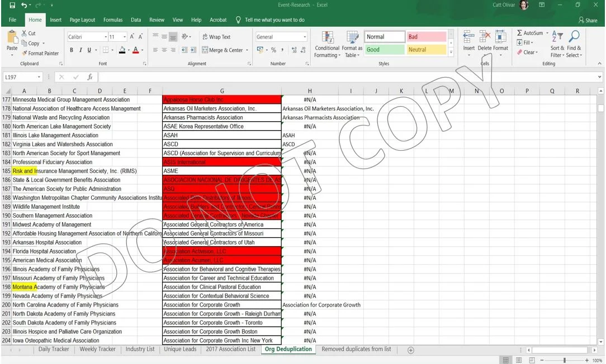The image size is (606, 364).
Task: Click the Undo arrow icon
Action: 25,5
